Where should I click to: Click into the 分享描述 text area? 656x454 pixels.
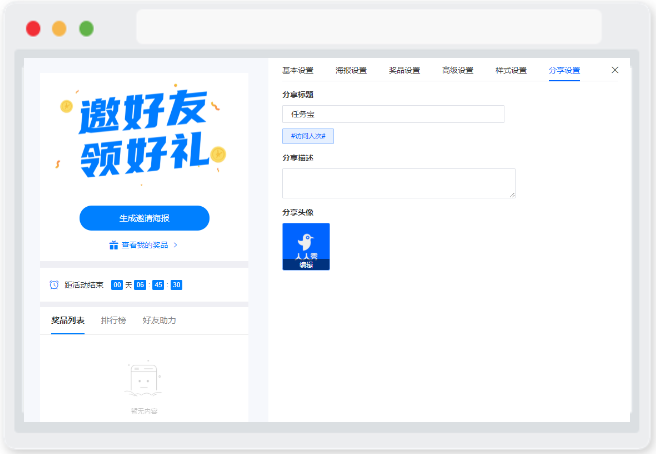[399, 183]
